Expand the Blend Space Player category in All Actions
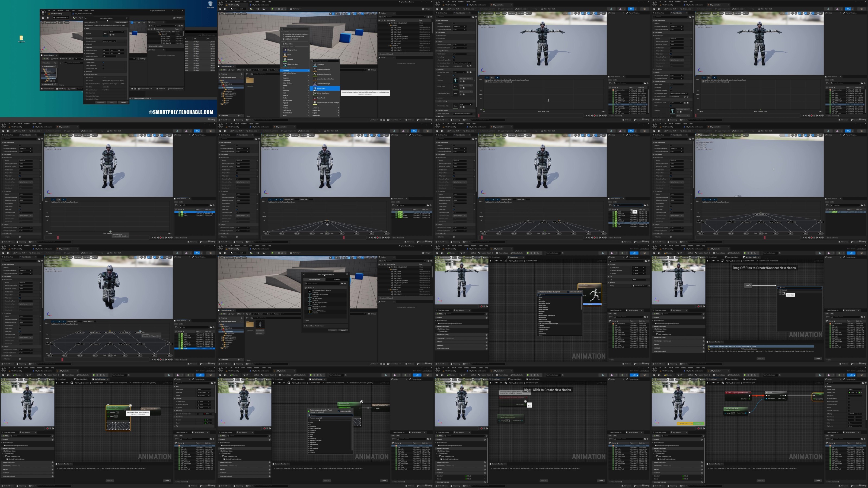The image size is (868, 488). pos(538,322)
